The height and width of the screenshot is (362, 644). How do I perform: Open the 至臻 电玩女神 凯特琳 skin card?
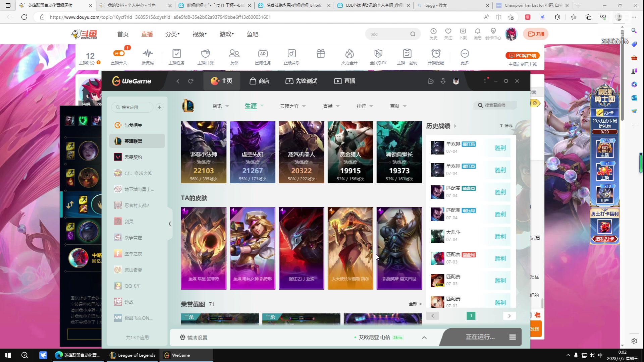(253, 248)
